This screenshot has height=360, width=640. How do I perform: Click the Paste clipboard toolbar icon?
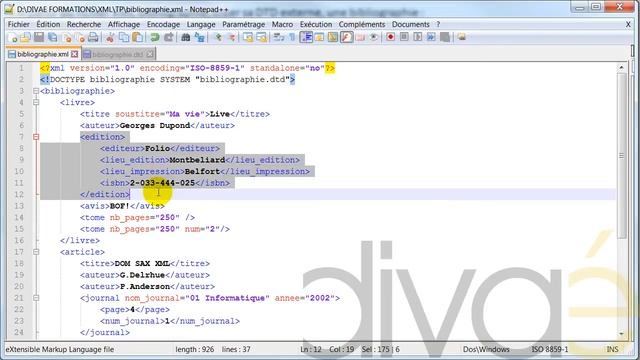coord(138,38)
